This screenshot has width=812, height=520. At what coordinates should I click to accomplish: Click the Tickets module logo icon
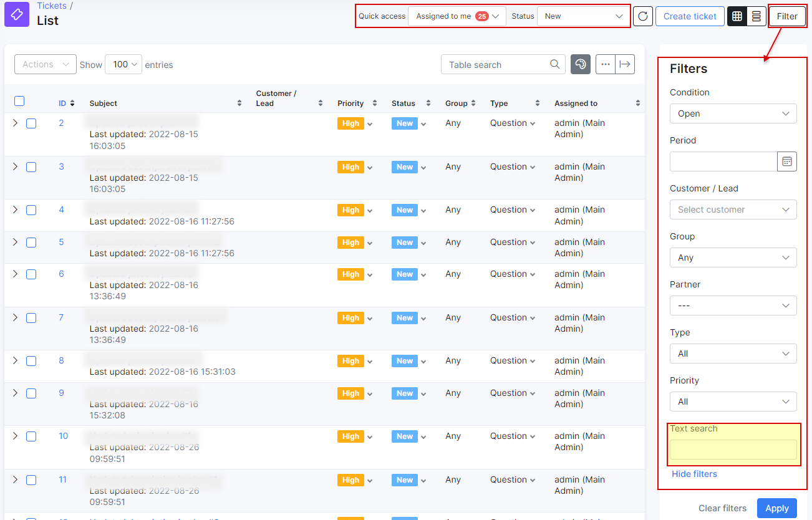point(17,14)
